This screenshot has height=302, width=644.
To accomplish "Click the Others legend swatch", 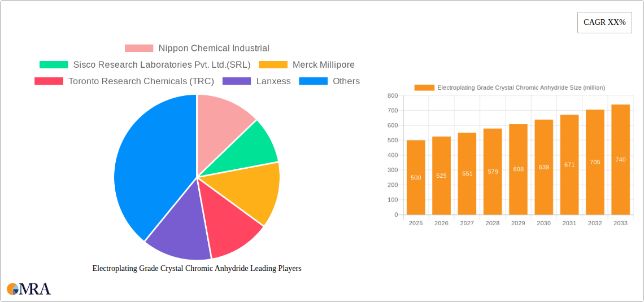I will tap(314, 81).
